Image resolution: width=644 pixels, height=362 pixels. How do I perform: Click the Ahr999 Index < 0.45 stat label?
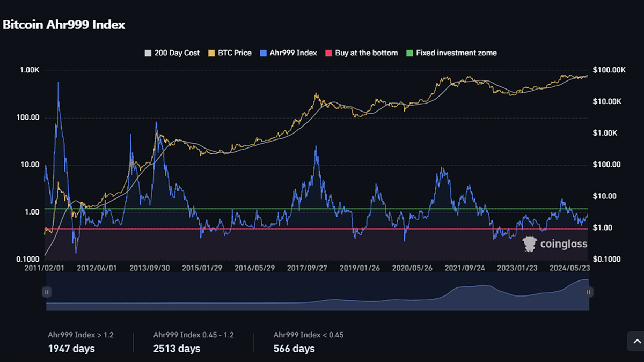[x=308, y=334]
